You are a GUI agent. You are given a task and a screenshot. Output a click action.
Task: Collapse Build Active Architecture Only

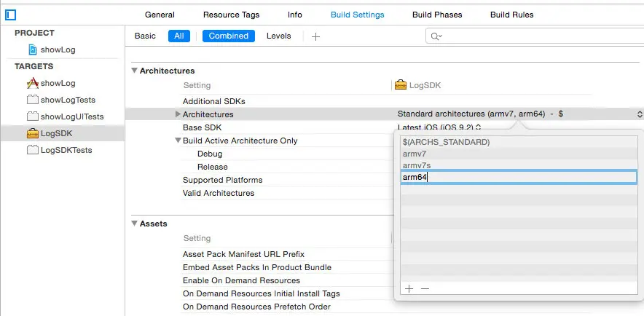click(178, 141)
